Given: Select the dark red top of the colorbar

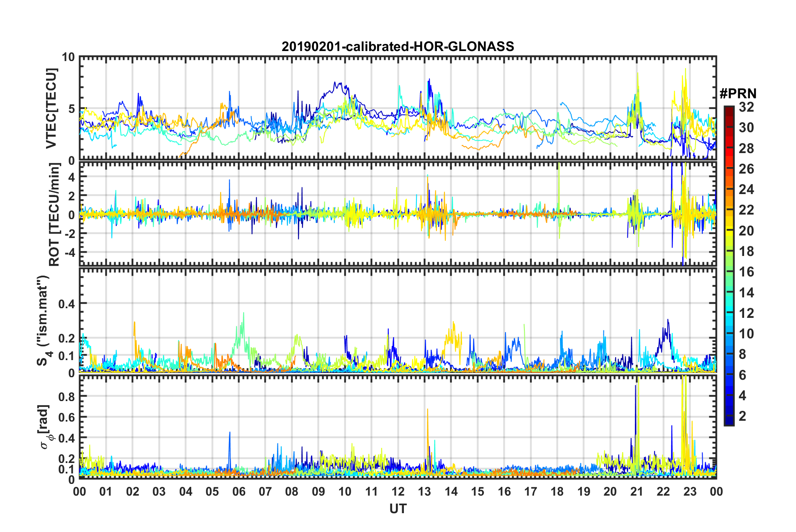Looking at the screenshot, I should 729,110.
